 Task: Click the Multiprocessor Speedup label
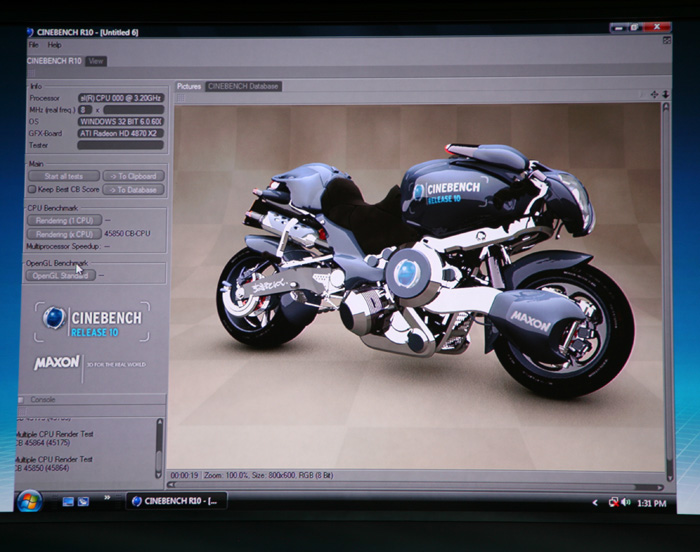pos(63,246)
